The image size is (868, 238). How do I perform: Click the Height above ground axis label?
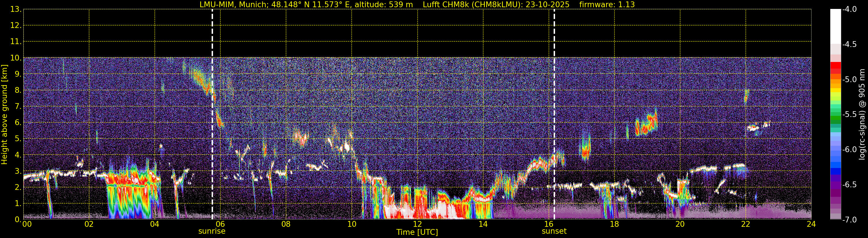click(4, 114)
